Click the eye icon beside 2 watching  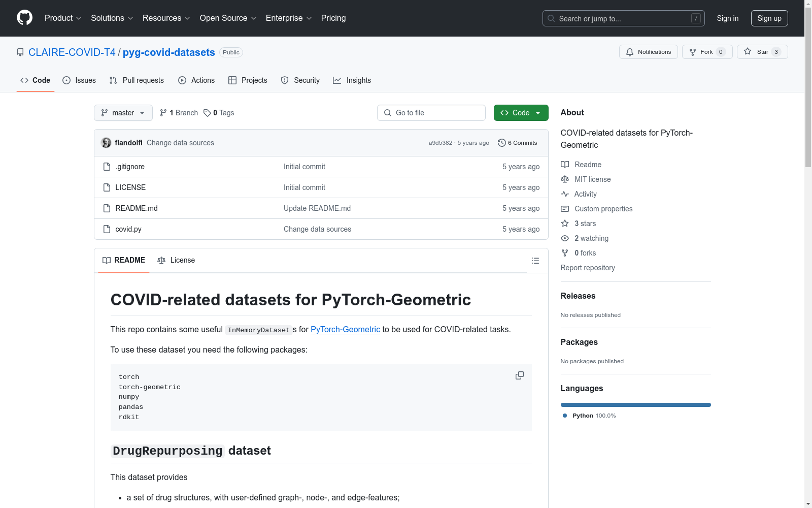(x=565, y=238)
